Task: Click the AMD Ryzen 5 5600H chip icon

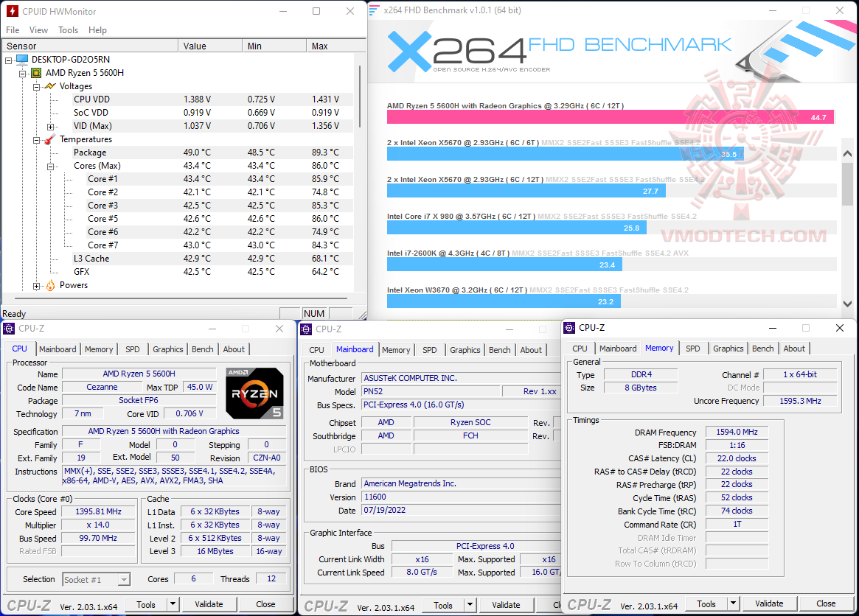Action: pyautogui.click(x=36, y=73)
